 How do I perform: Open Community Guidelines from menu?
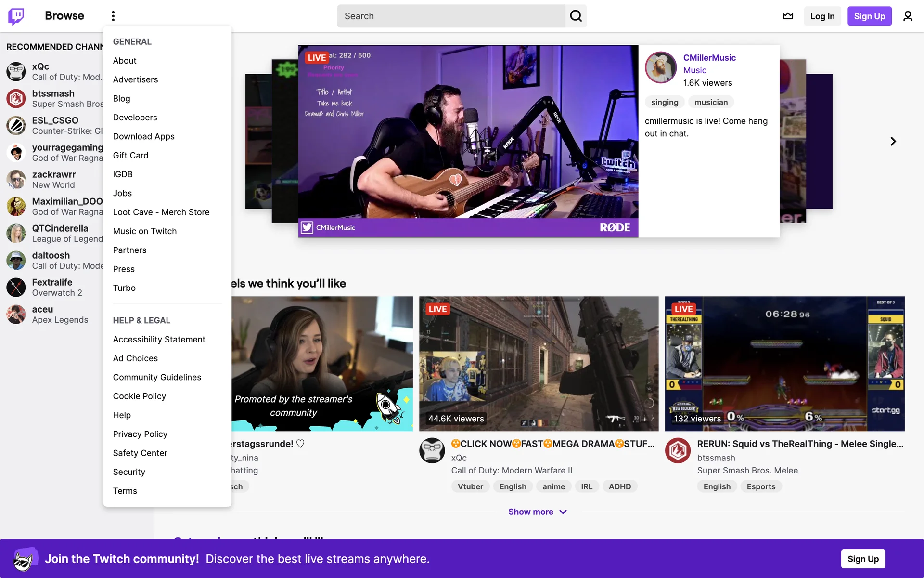[x=157, y=377]
